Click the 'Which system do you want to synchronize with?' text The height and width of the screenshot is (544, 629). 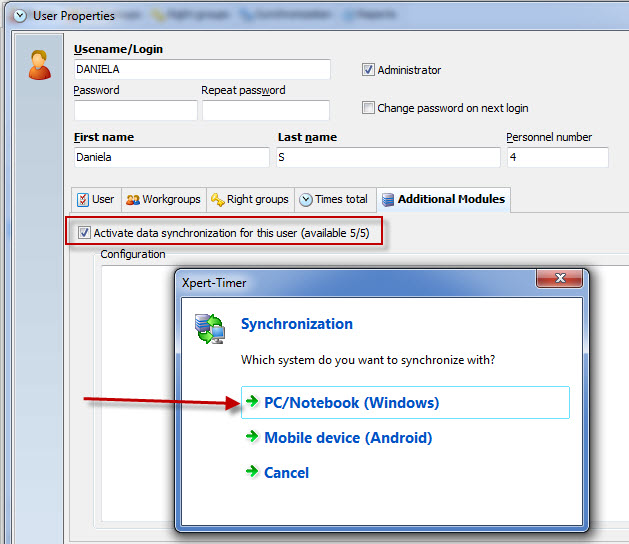point(368,360)
